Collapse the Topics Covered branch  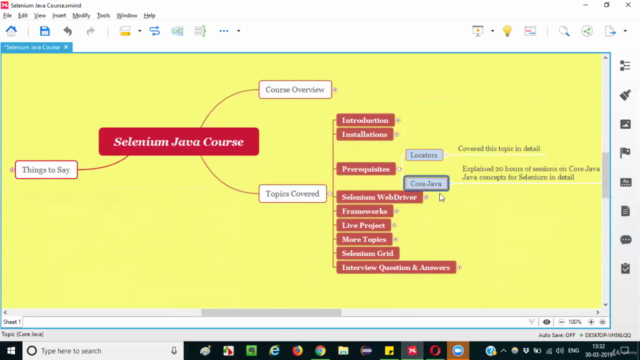[x=330, y=194]
